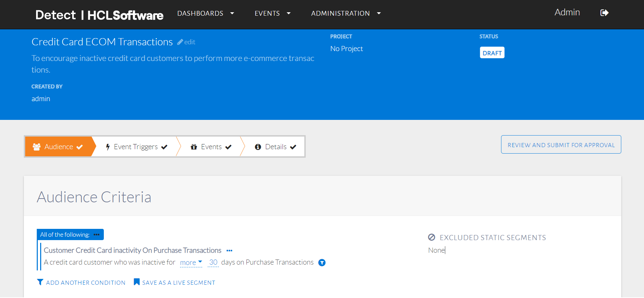Switch to the Audience step tab
The width and height of the screenshot is (644, 298).
coord(58,147)
